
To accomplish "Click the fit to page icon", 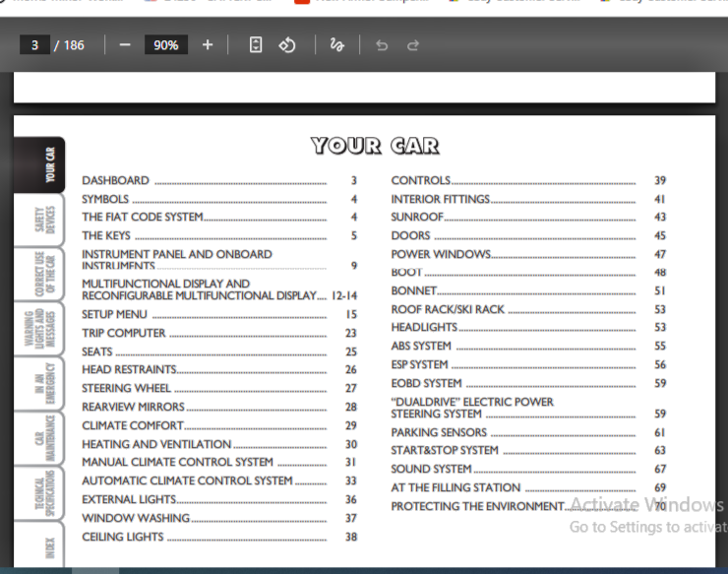I will coord(256,45).
